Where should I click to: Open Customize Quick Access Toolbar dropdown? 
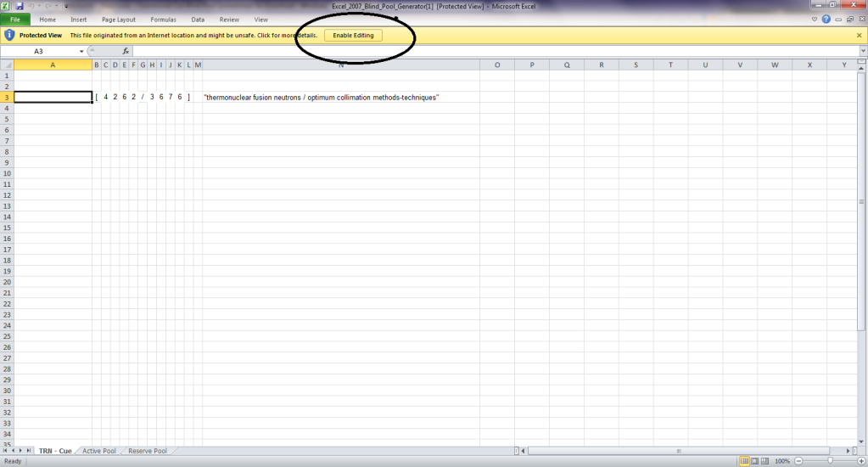(x=66, y=7)
